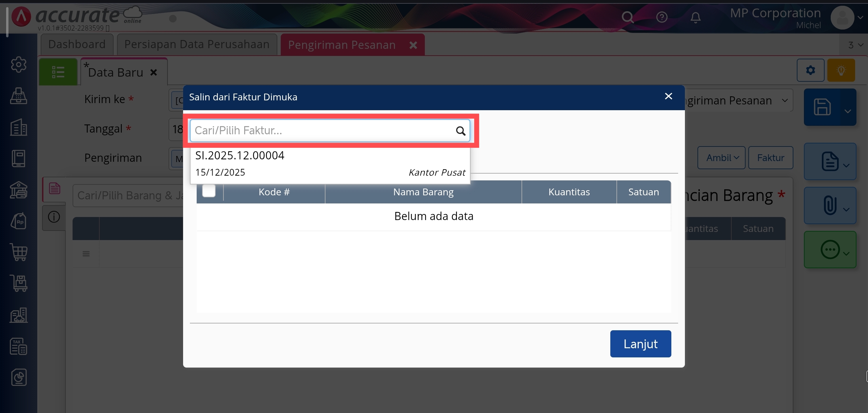Viewport: 868px width, 413px height.
Task: Switch to the Dashboard tab
Action: tap(77, 44)
